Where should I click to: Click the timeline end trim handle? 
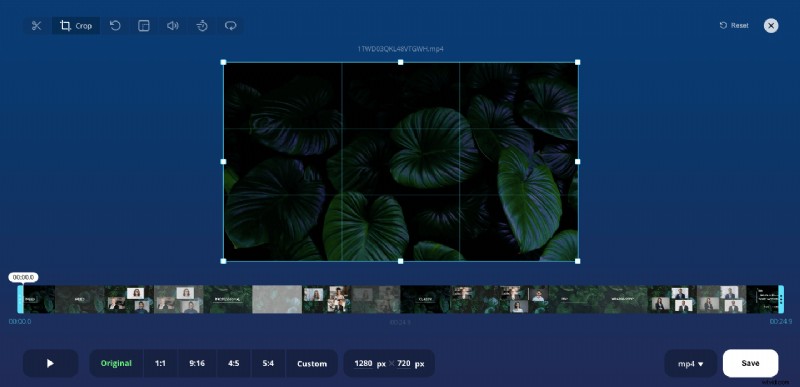coord(781,299)
